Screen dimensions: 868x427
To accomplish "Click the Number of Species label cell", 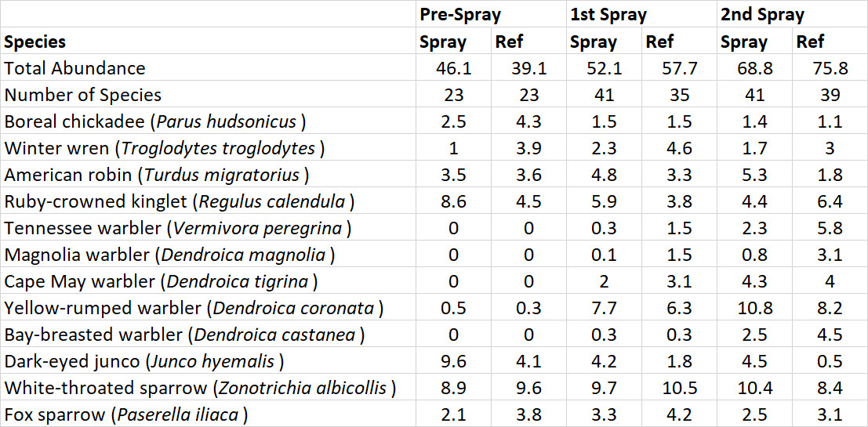I will [x=83, y=95].
